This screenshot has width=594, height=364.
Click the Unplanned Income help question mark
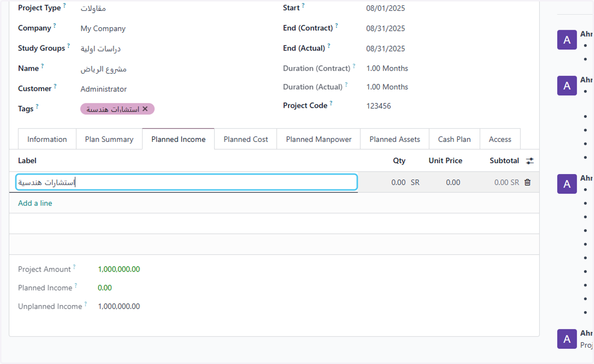tap(86, 304)
